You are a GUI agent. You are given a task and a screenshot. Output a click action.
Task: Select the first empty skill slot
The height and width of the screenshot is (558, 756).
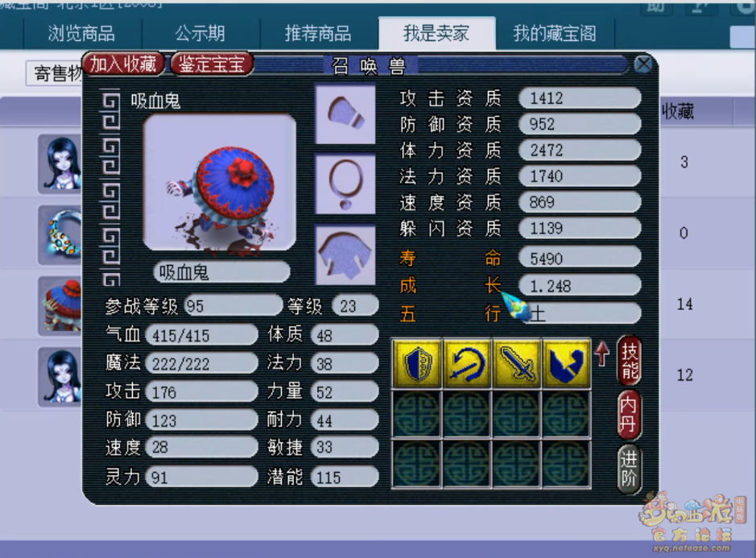coord(417,414)
